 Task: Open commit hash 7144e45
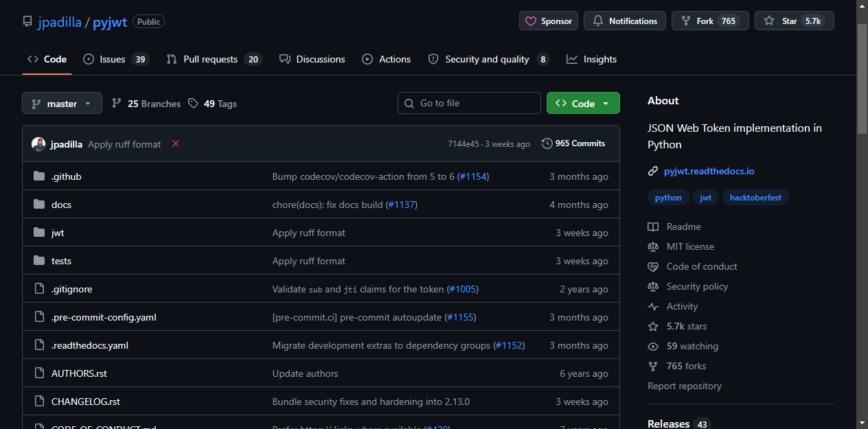[463, 144]
